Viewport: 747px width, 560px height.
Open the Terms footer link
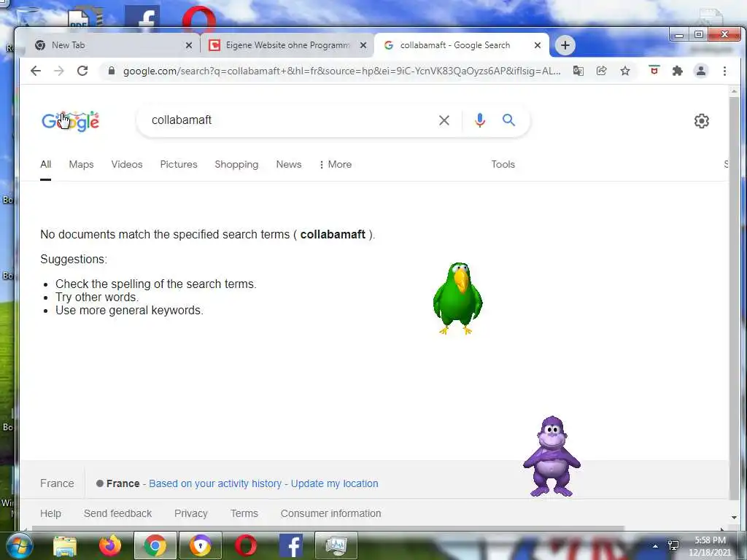pos(244,513)
